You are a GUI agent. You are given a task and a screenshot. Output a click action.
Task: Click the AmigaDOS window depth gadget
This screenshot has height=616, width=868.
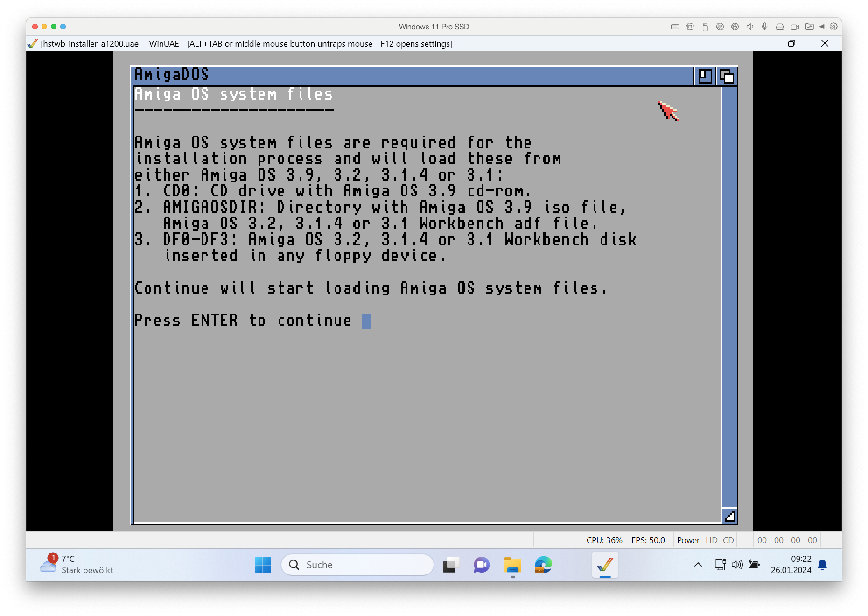pos(727,76)
